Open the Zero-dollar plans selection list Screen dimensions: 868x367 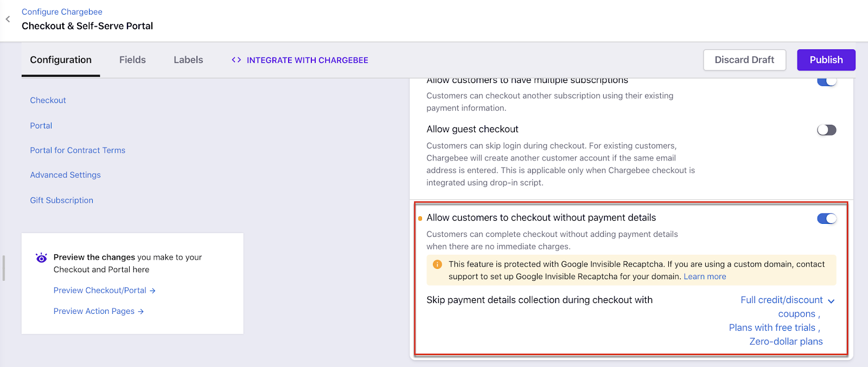click(786, 342)
